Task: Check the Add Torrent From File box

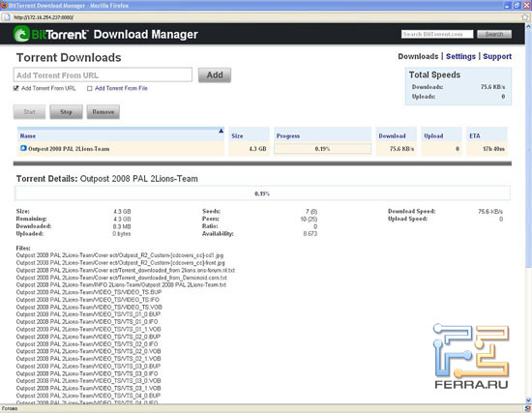Action: tap(90, 88)
